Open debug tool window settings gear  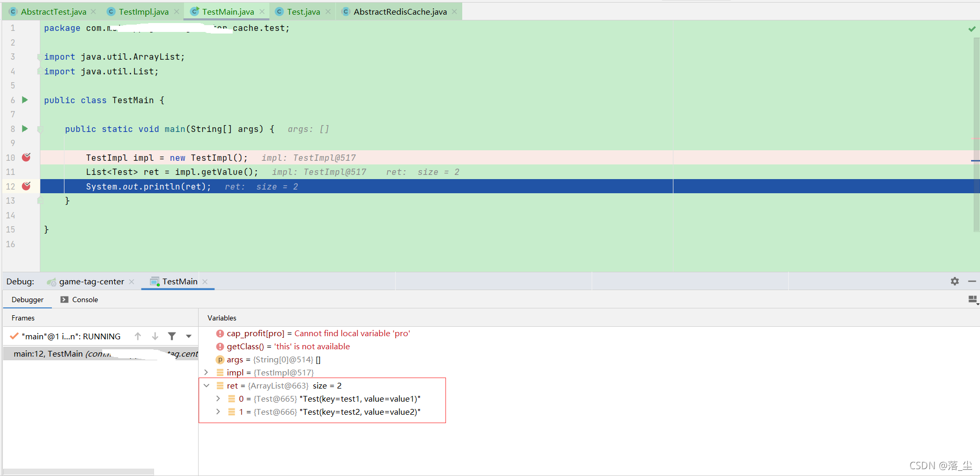click(955, 281)
